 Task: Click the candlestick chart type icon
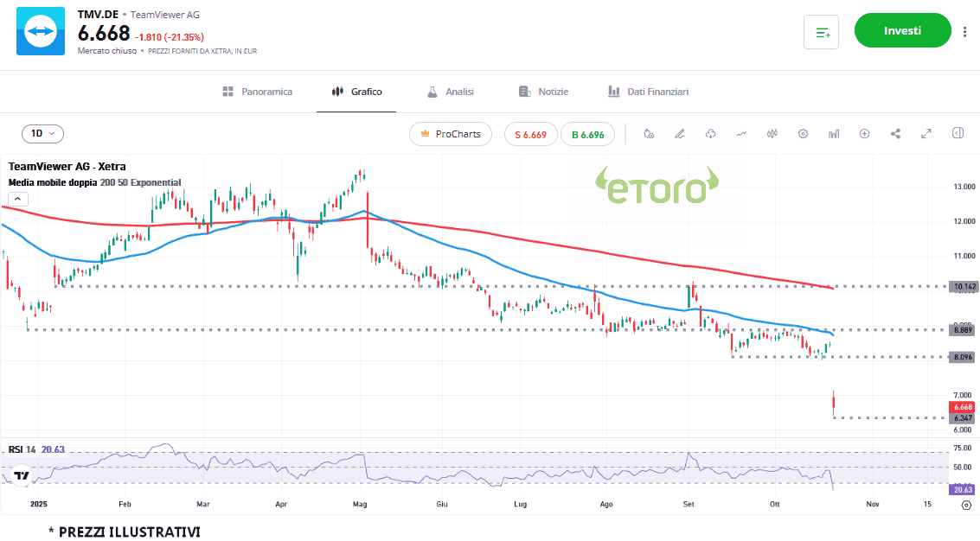tap(772, 134)
